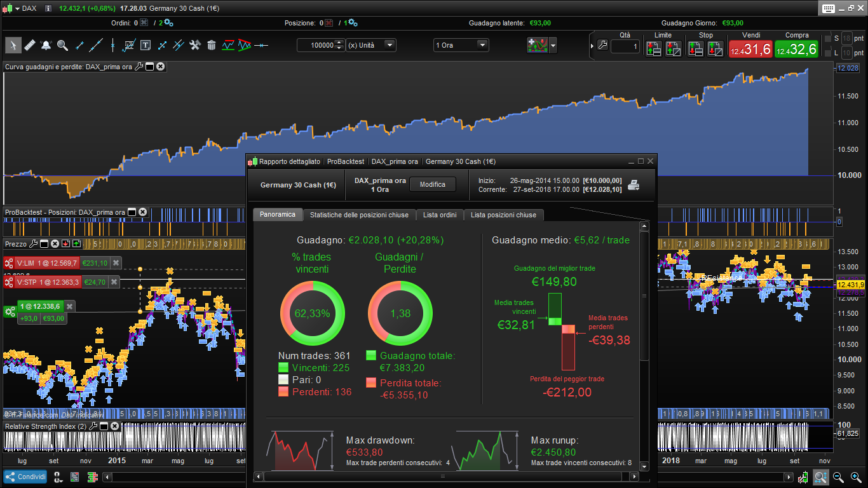The height and width of the screenshot is (488, 868).
Task: Open wrench settings of Curva guadagni panel
Action: [139, 66]
